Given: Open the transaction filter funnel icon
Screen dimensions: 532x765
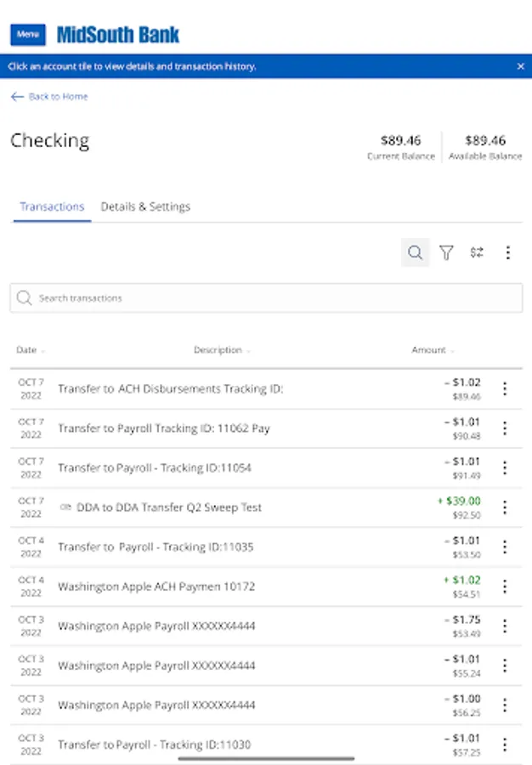Looking at the screenshot, I should click(x=446, y=252).
